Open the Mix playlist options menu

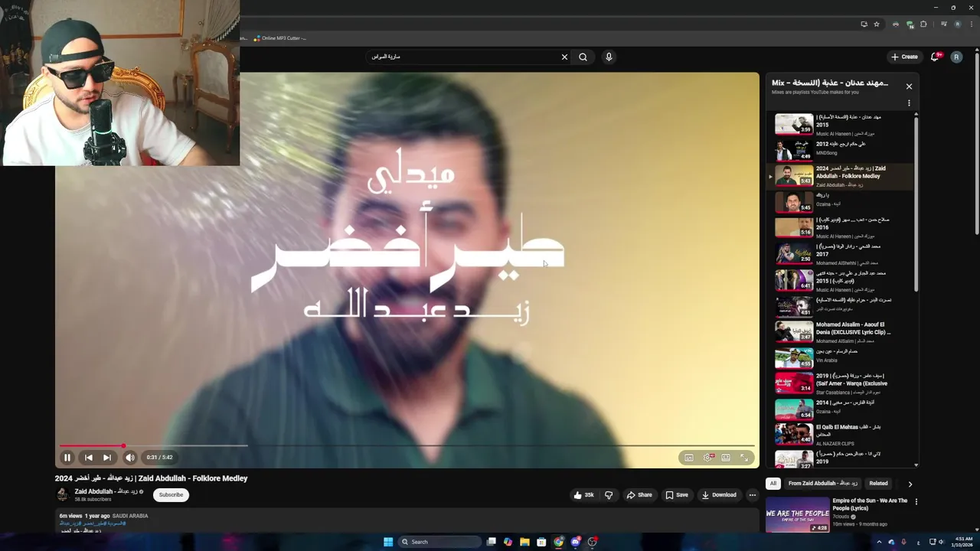(x=909, y=103)
